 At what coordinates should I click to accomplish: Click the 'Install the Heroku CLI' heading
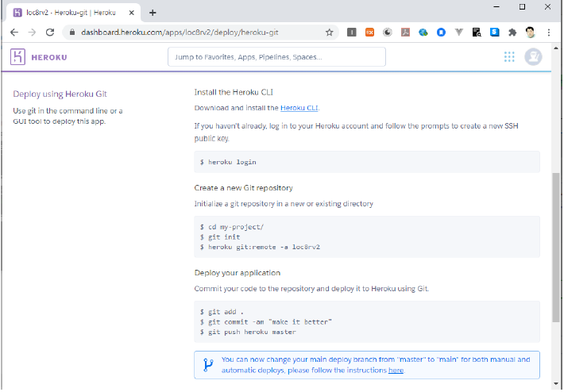(234, 92)
